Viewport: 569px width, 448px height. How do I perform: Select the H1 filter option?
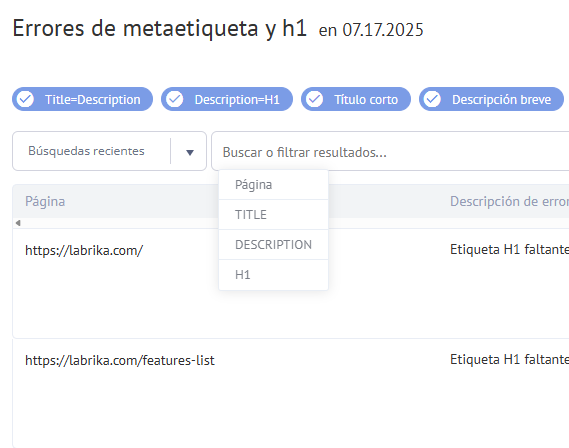(x=274, y=275)
